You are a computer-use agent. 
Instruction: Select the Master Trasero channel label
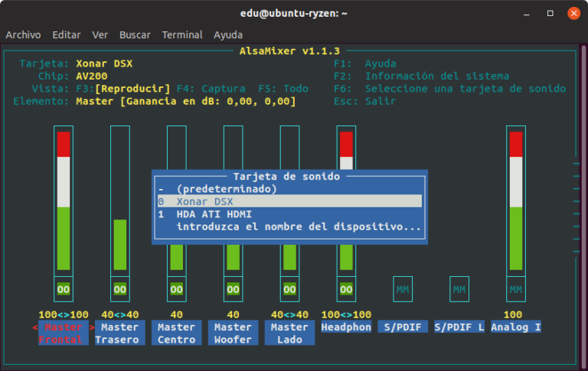click(120, 334)
